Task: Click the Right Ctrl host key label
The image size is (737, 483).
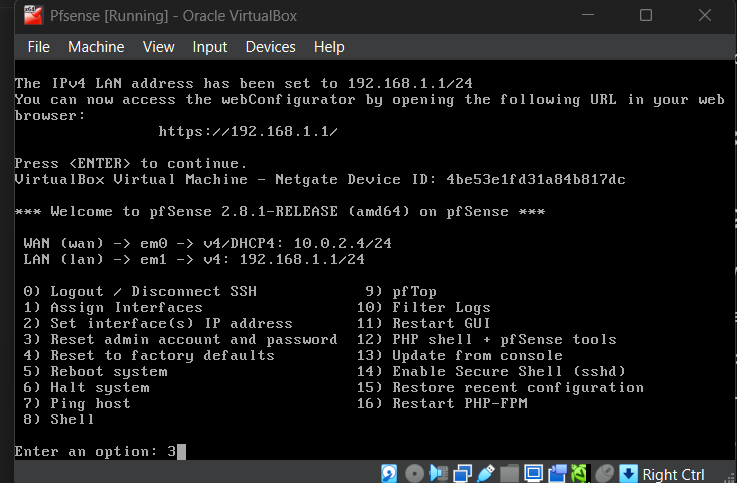Action: [x=673, y=475]
